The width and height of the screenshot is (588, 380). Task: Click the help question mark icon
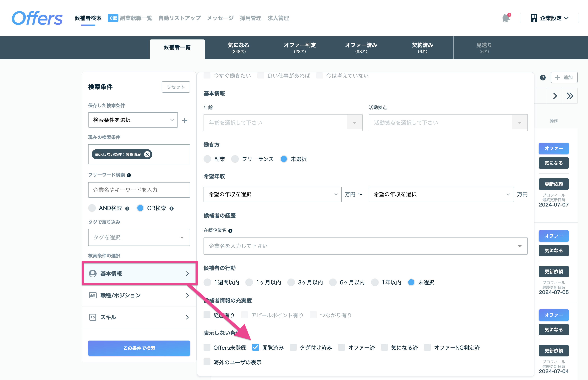click(543, 78)
